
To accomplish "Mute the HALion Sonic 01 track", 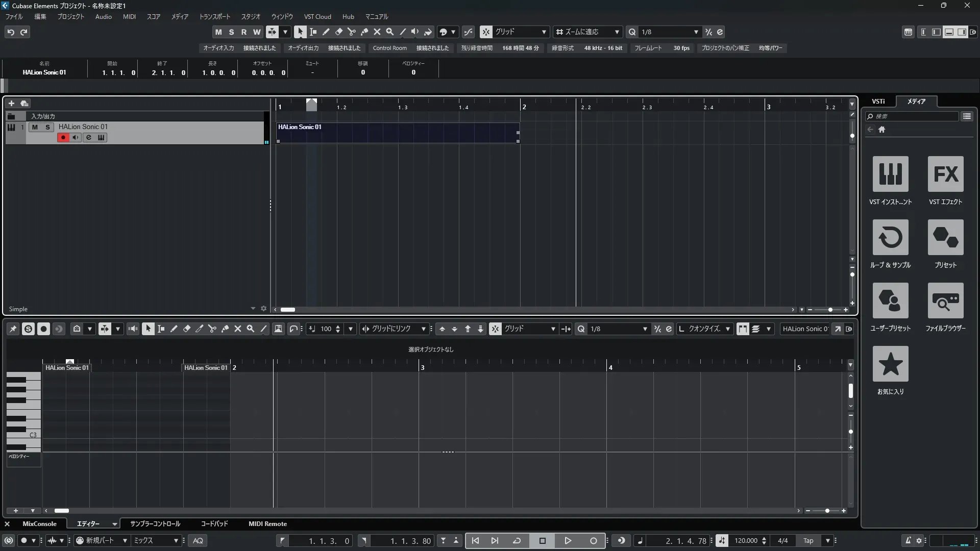I will tap(35, 127).
